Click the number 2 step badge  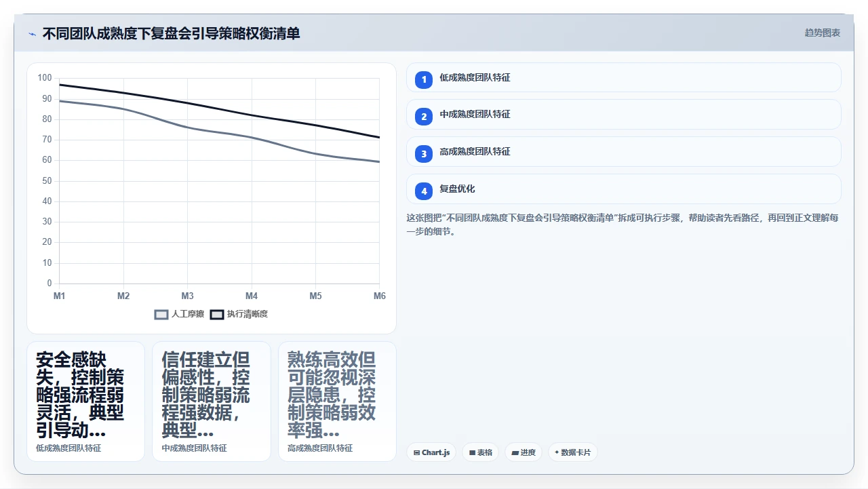(424, 117)
